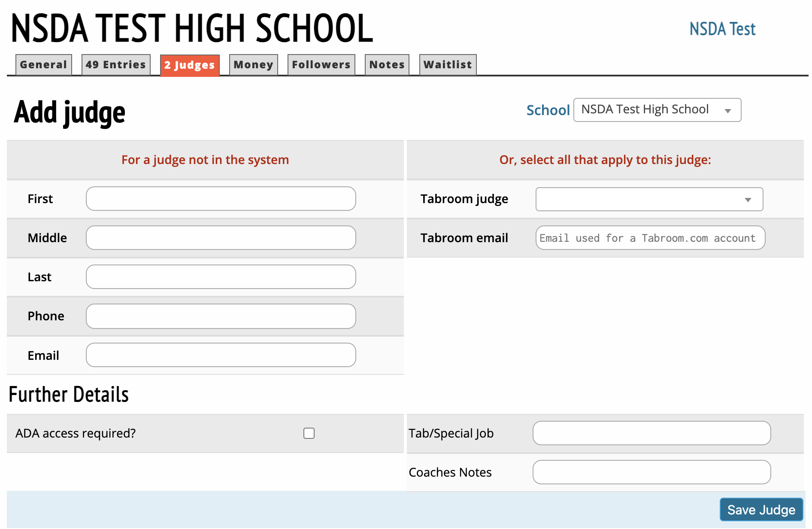This screenshot has height=529, width=812.
Task: Click the Coaches Notes text field
Action: pyautogui.click(x=651, y=472)
